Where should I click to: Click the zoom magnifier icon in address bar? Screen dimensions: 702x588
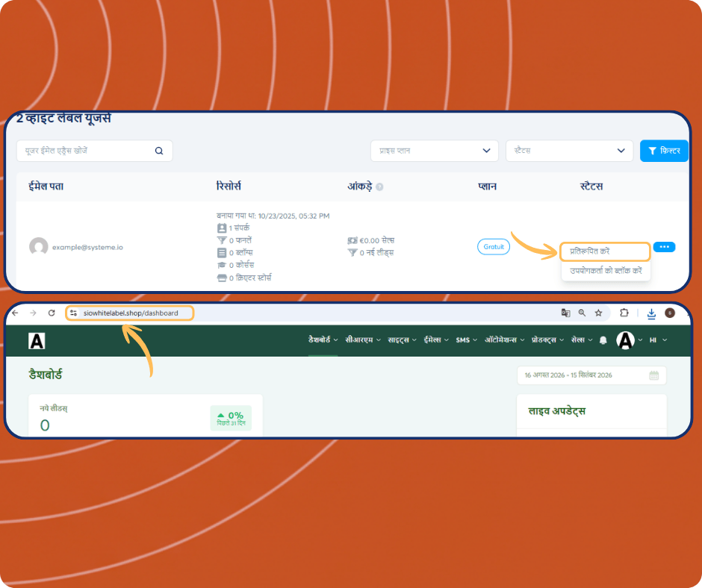click(x=582, y=313)
